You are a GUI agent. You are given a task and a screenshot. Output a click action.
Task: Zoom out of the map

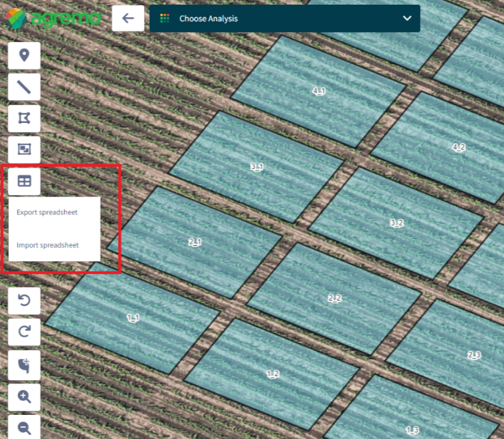pos(24,428)
